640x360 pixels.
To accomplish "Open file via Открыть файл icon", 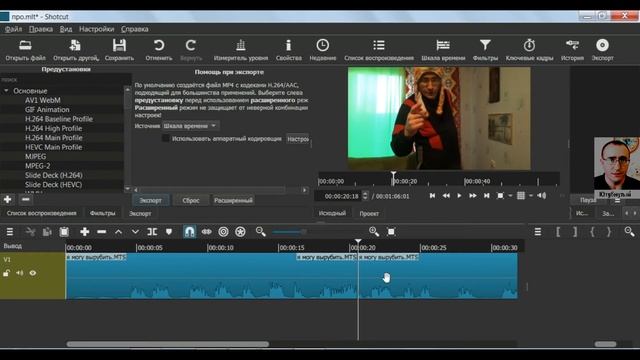I will [25, 50].
